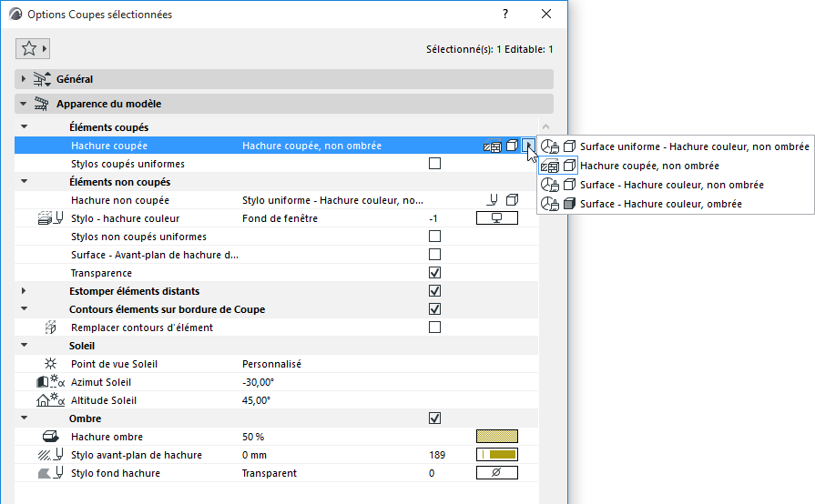Open the Stylo fond hachure transparent swatch
The height and width of the screenshot is (504, 815).
click(497, 472)
